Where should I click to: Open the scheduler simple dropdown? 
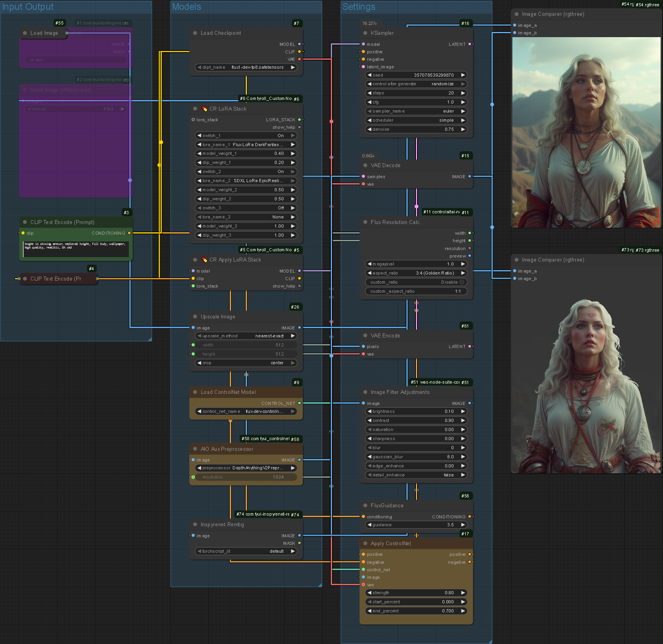[x=416, y=121]
